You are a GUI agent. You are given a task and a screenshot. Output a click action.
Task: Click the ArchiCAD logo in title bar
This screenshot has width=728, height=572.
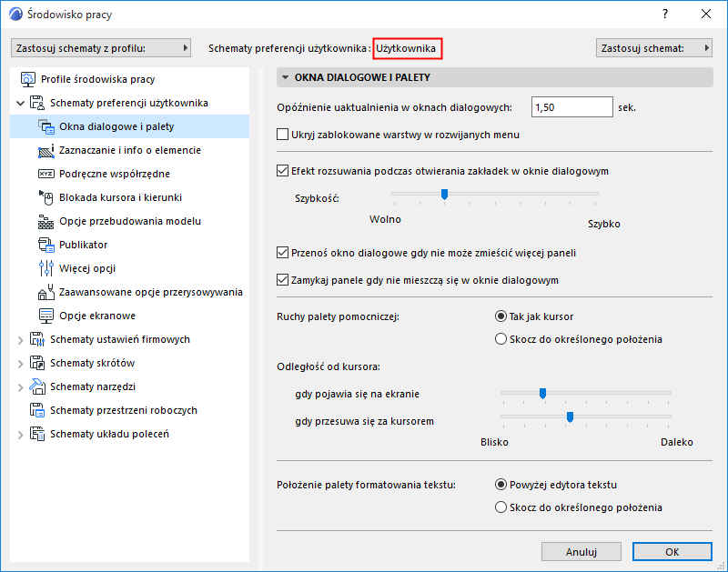(15, 15)
